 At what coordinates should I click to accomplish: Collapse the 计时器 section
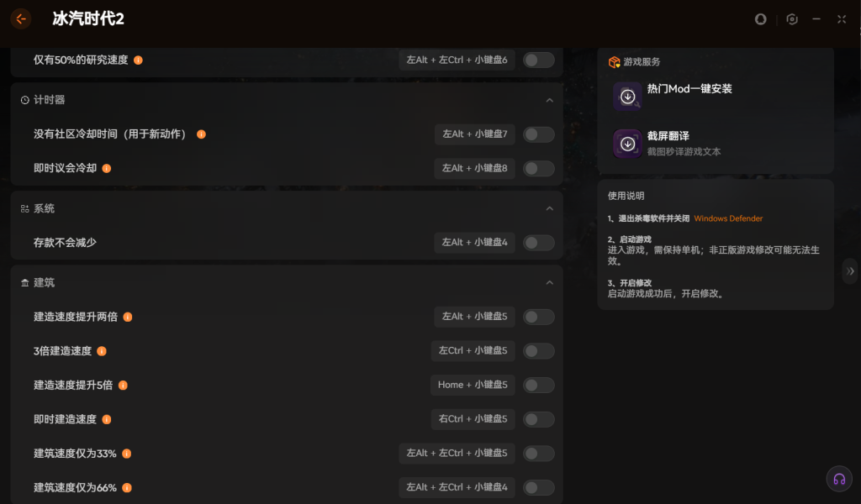click(x=549, y=100)
